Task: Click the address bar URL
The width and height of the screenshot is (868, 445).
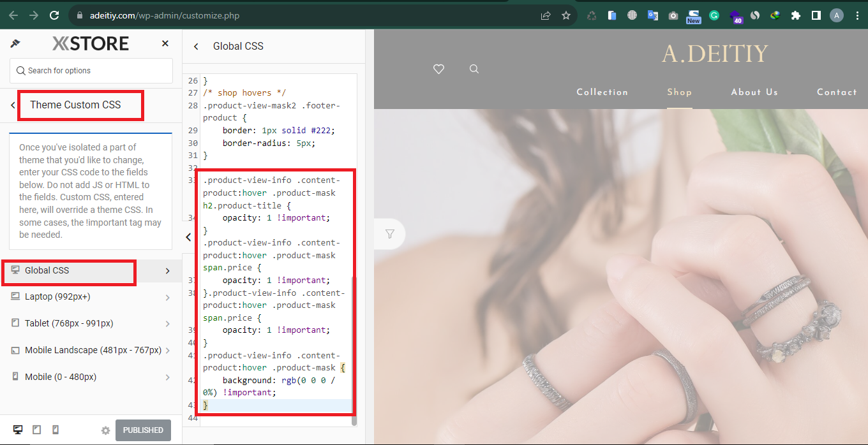Action: (x=165, y=15)
